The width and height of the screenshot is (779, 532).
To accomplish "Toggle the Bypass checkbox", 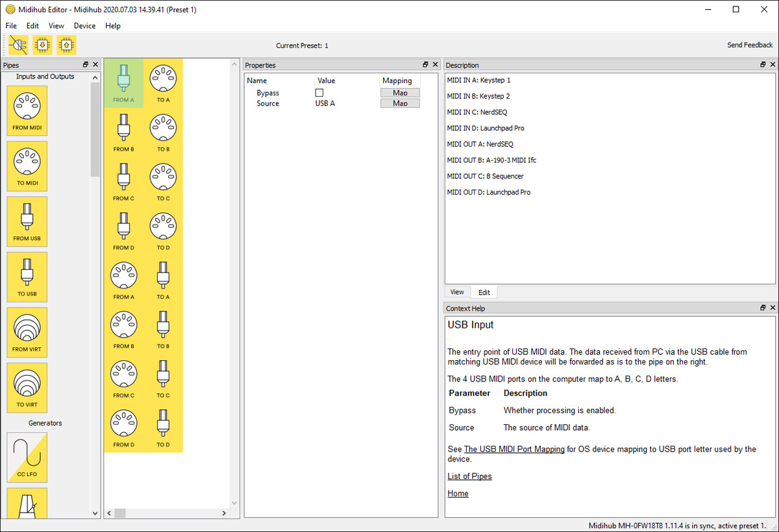I will point(319,93).
